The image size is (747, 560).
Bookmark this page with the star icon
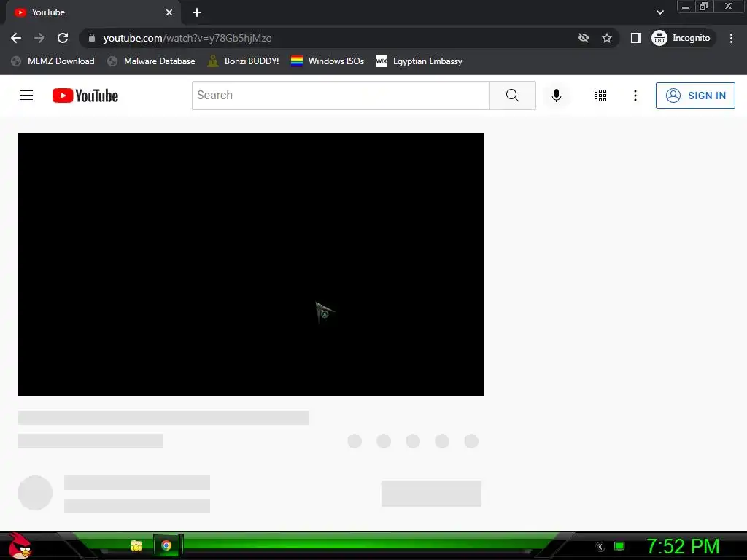pyautogui.click(x=606, y=38)
